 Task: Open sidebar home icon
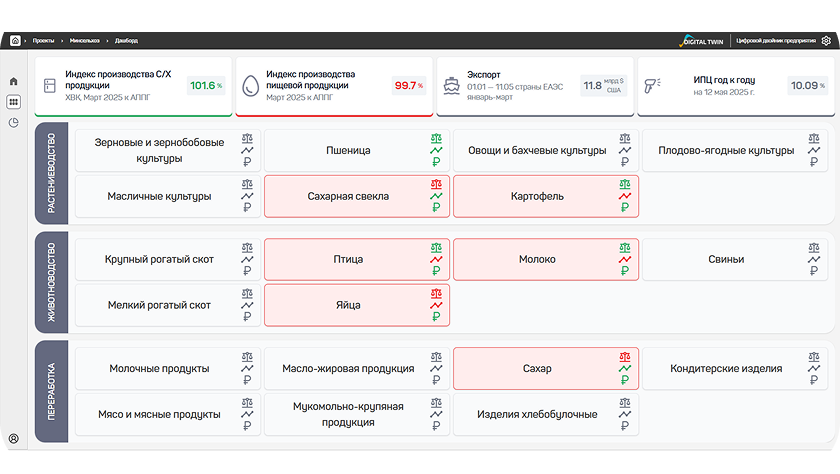click(x=13, y=81)
